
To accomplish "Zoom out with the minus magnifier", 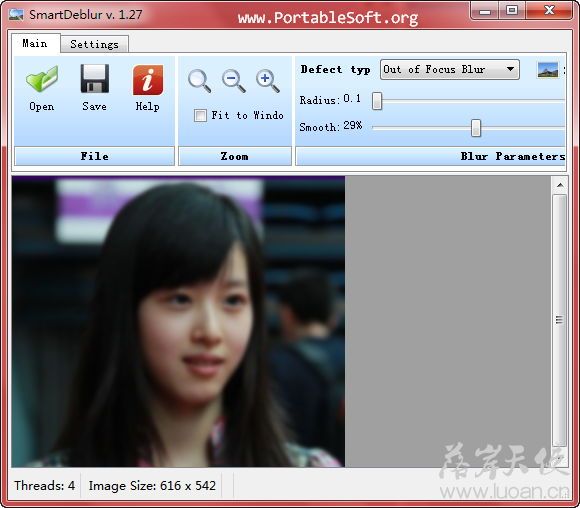I will click(x=234, y=81).
